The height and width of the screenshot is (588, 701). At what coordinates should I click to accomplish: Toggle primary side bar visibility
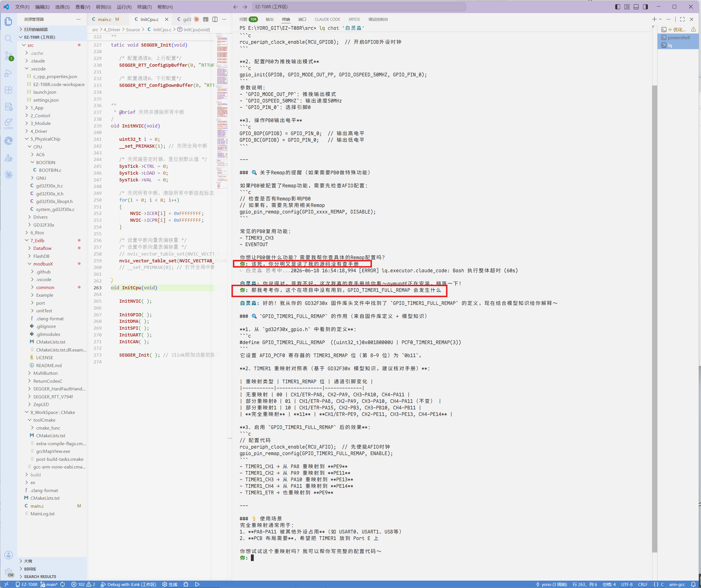617,7
